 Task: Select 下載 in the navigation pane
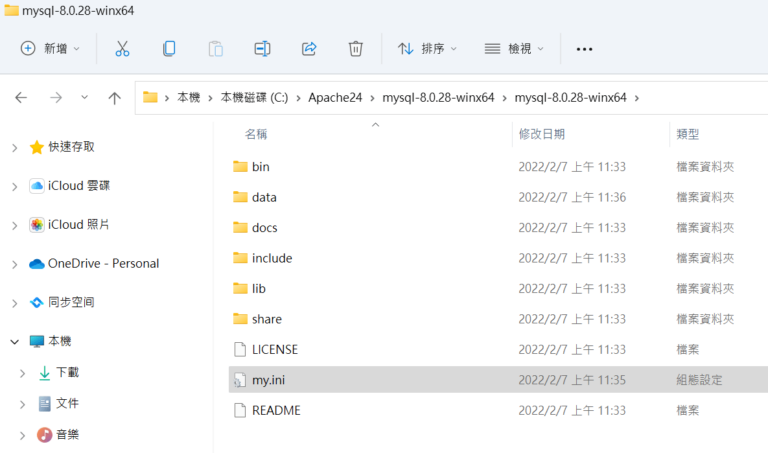pos(67,372)
